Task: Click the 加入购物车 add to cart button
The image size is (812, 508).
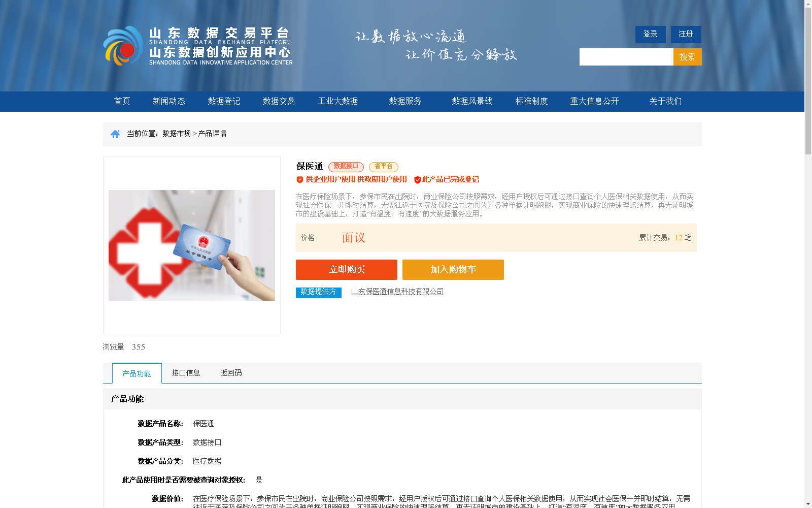Action: click(x=453, y=270)
